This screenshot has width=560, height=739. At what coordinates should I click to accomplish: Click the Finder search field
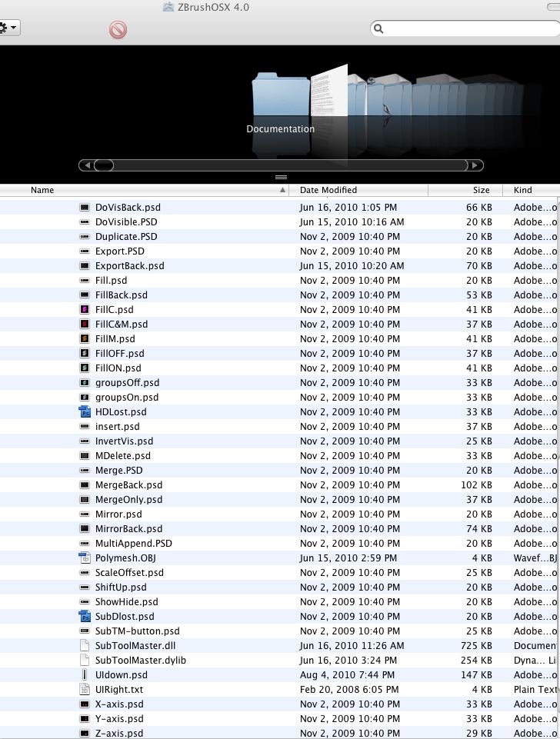click(x=465, y=28)
